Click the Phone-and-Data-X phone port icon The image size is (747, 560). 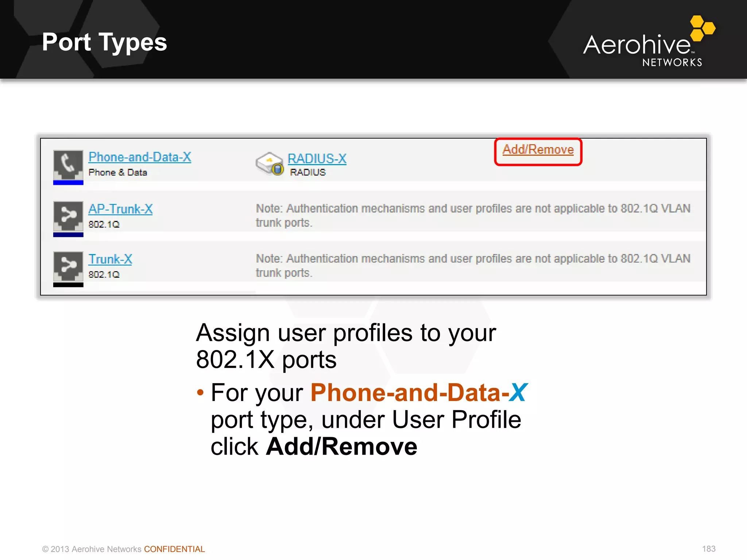pyautogui.click(x=68, y=165)
